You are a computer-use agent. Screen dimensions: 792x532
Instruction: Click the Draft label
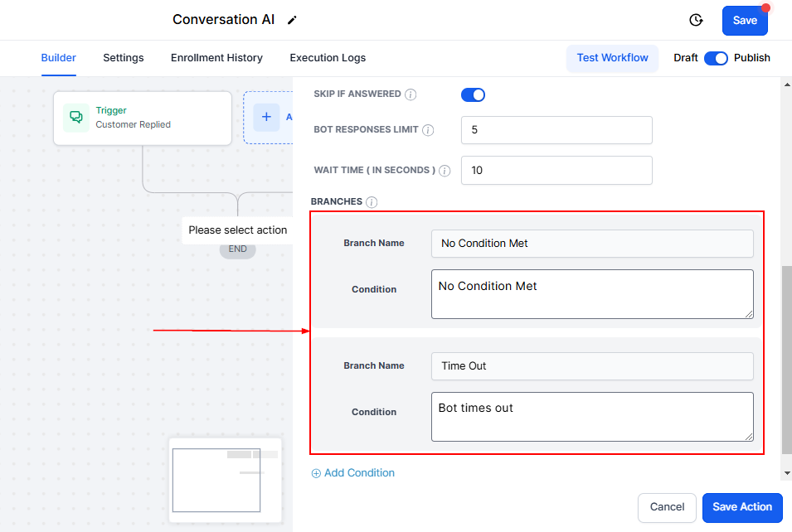tap(685, 58)
